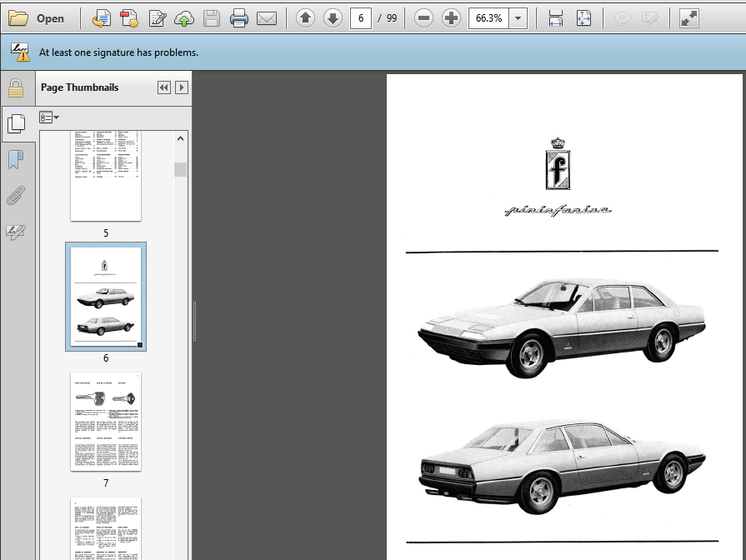Click the Fit Width scrolling icon
Viewport: 746px width, 560px height.
pyautogui.click(x=556, y=18)
